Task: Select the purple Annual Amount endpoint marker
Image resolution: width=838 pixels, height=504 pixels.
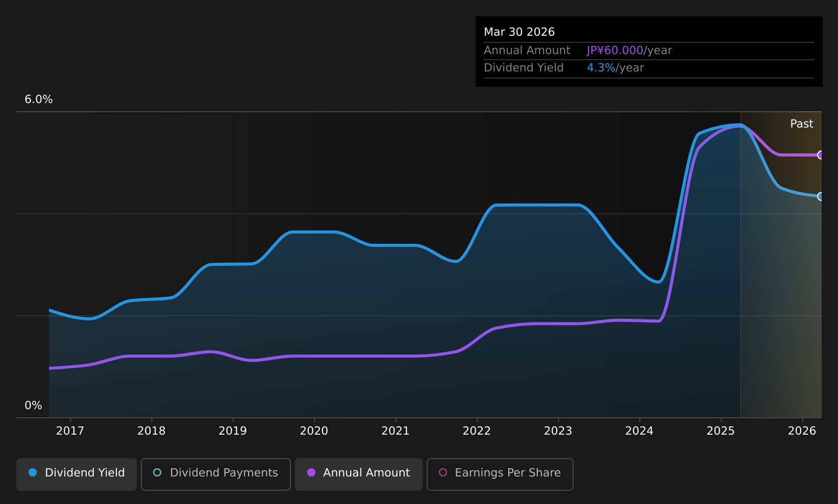Action: tap(821, 155)
